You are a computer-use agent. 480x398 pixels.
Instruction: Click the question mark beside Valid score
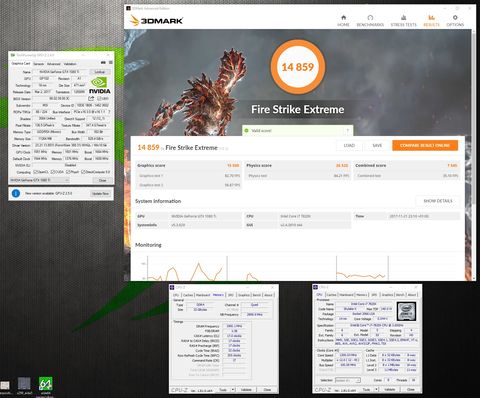(347, 130)
